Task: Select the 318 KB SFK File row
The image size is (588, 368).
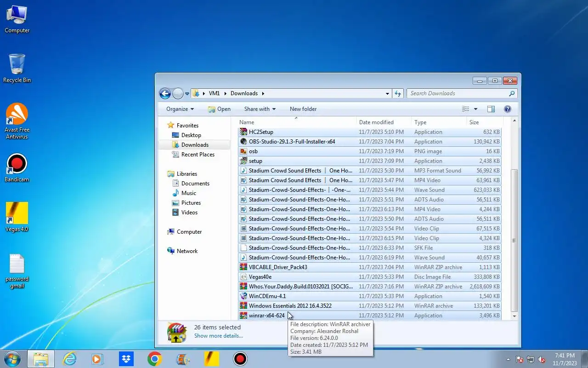Action: 369,248
